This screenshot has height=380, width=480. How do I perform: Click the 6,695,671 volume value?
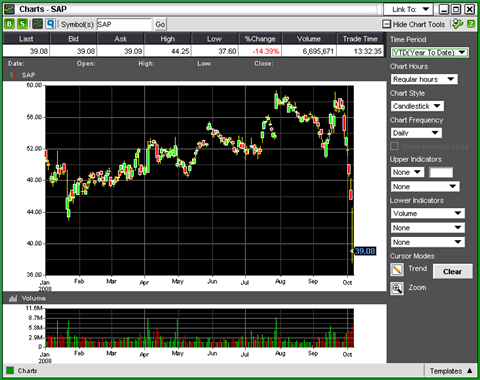(318, 51)
